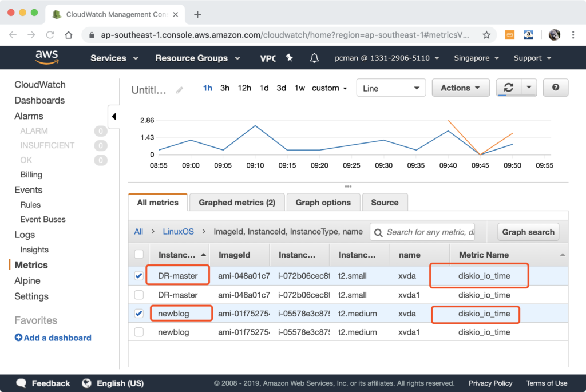Click the browser back arrow

[x=13, y=35]
